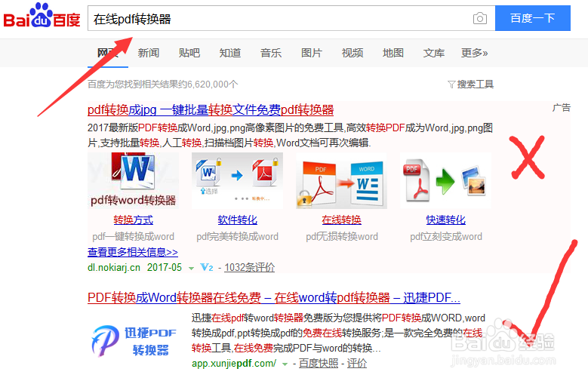The image size is (588, 381).
Task: Click the 评价 link under 迅捷PDF result
Action: (356, 364)
